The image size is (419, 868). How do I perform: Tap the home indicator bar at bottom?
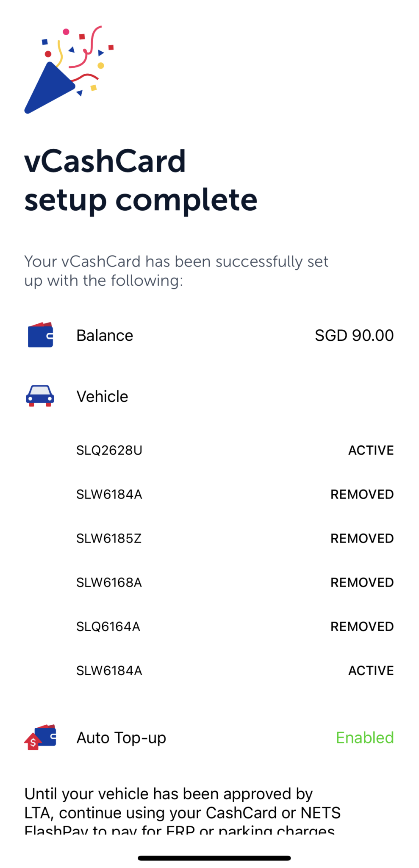point(209,857)
